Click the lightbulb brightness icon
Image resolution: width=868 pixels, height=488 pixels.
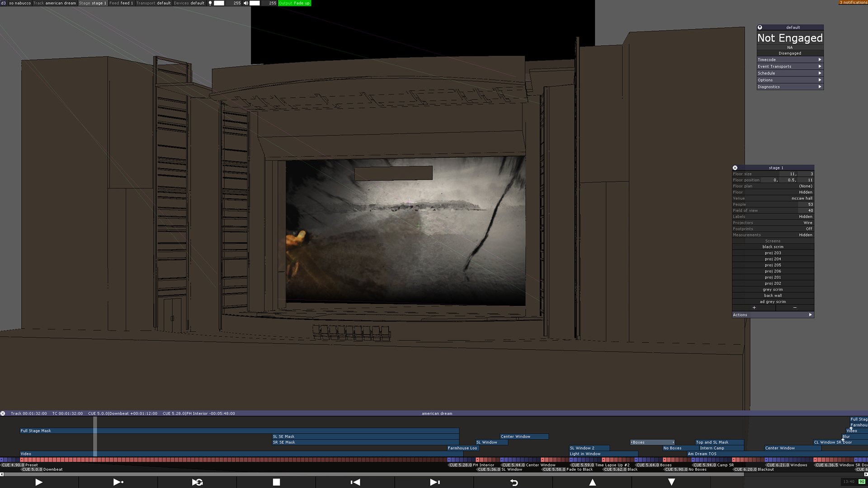[x=210, y=3]
